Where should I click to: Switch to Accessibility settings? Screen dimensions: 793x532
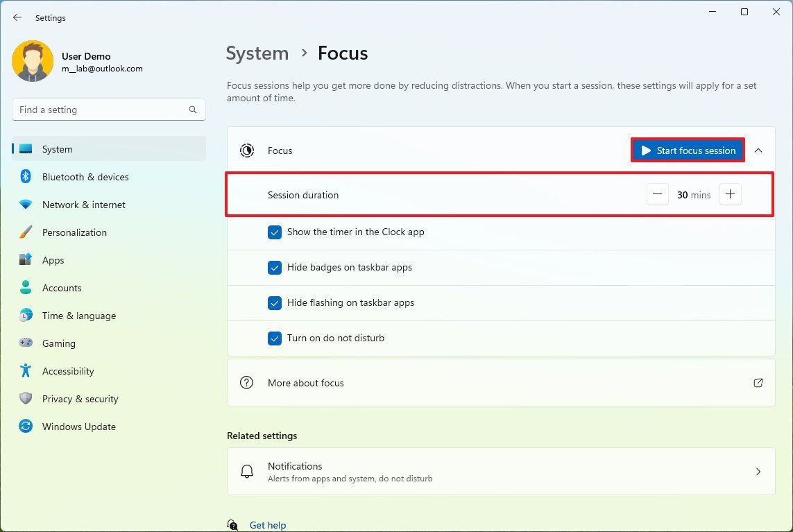(x=26, y=371)
